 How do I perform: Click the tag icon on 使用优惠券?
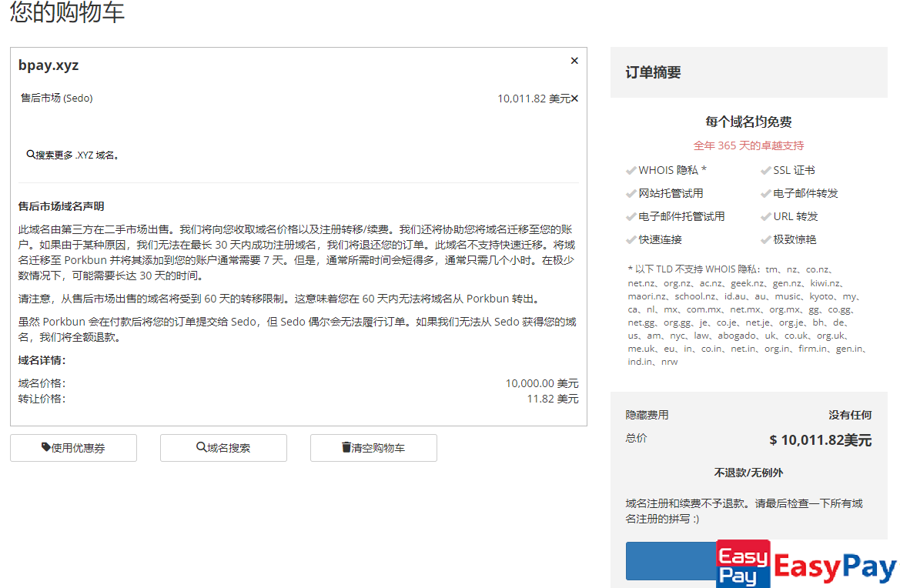(x=46, y=447)
